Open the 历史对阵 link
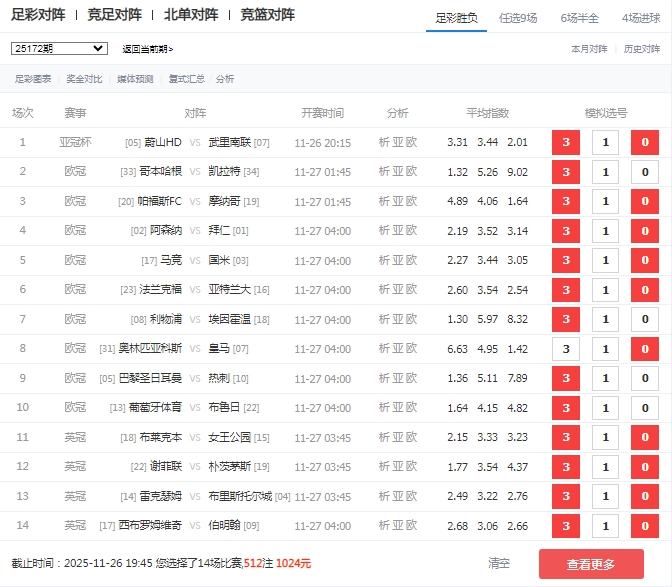Image resolution: width=672 pixels, height=587 pixels. tap(641, 48)
